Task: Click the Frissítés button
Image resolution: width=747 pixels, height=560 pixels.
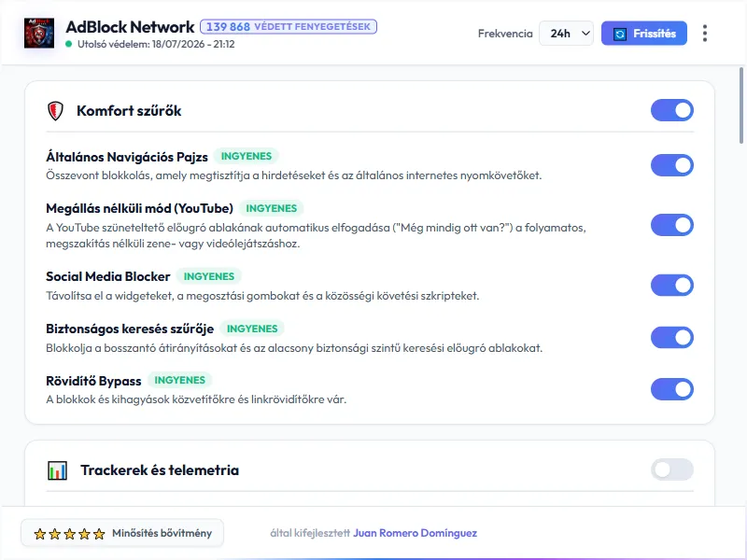Action: coord(644,34)
